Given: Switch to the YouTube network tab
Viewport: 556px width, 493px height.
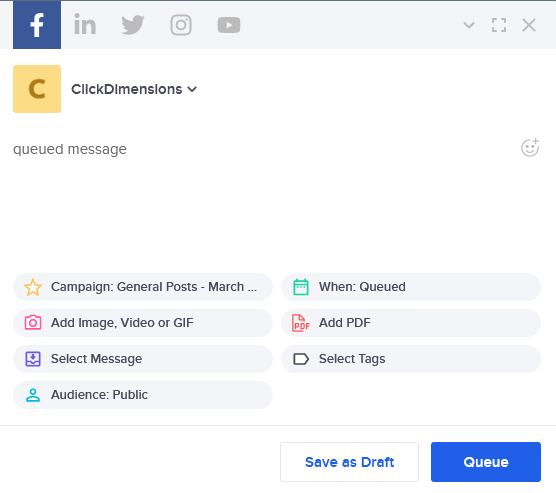Looking at the screenshot, I should [229, 25].
